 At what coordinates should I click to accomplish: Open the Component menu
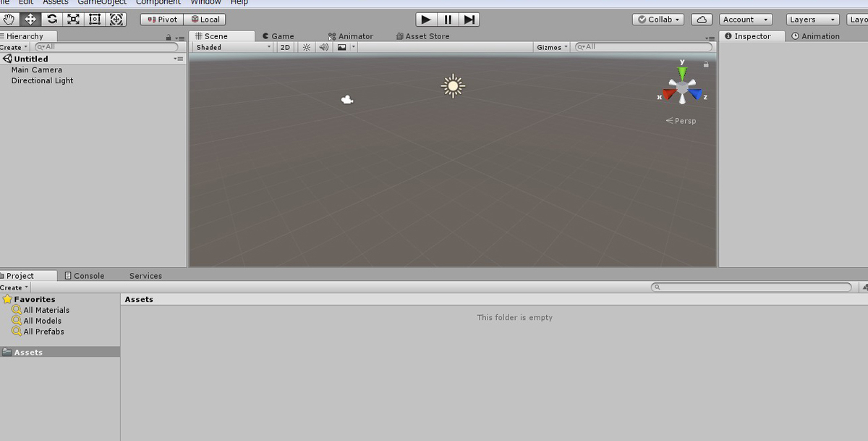[x=158, y=2]
